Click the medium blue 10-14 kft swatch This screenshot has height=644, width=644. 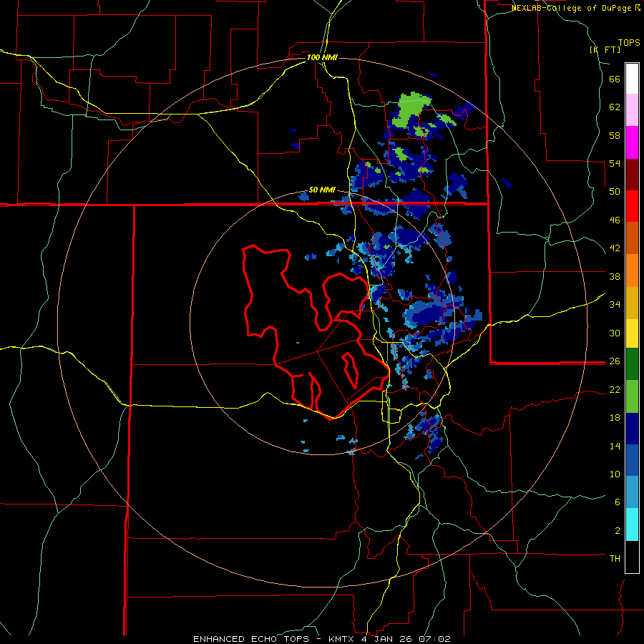pos(632,460)
